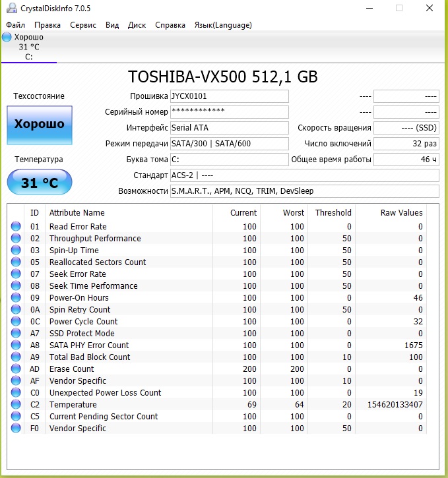Click the Скорость вращения value ---- (SSD)
The width and height of the screenshot is (448, 478).
click(x=406, y=128)
